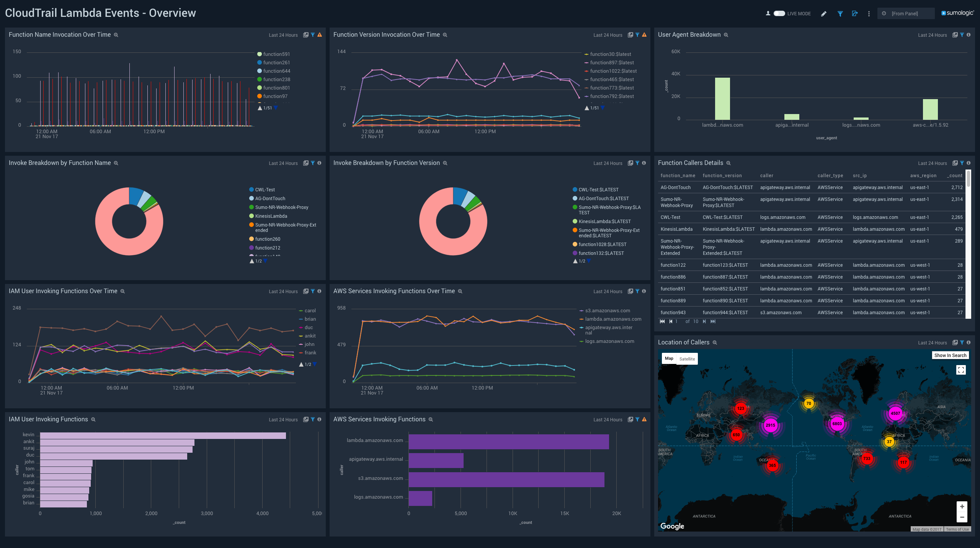Click info icon on Location of Callers panel
980x548 pixels.
[x=969, y=342]
